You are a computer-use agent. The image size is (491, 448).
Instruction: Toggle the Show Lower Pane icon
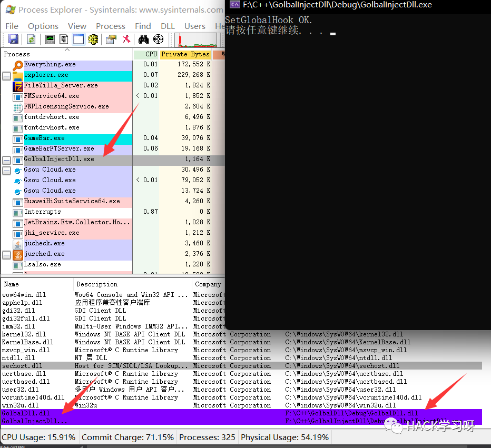click(78, 39)
